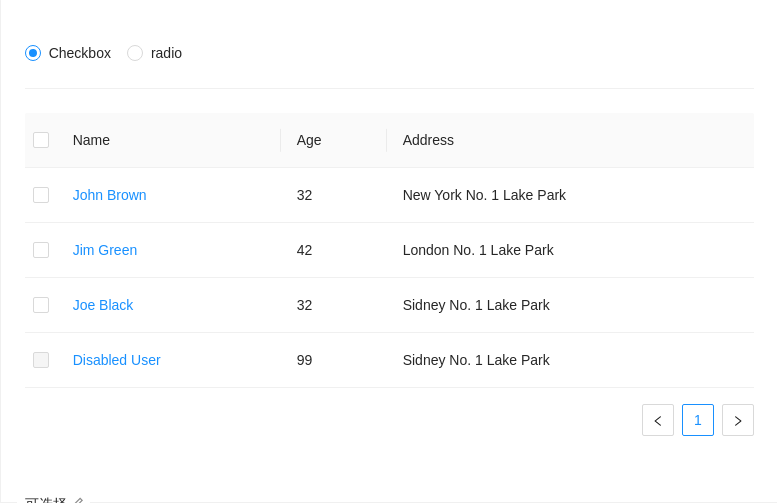Open the John Brown name link
The width and height of the screenshot is (777, 503).
pyautogui.click(x=109, y=195)
